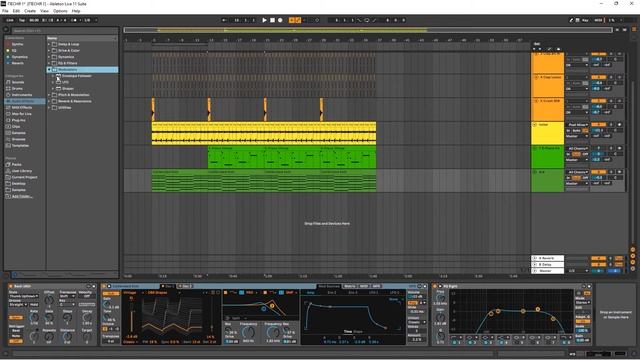Screen dimensions: 640x360
Task: Open the Arpeggiator Groove Straight dropdown
Action: click(18, 304)
